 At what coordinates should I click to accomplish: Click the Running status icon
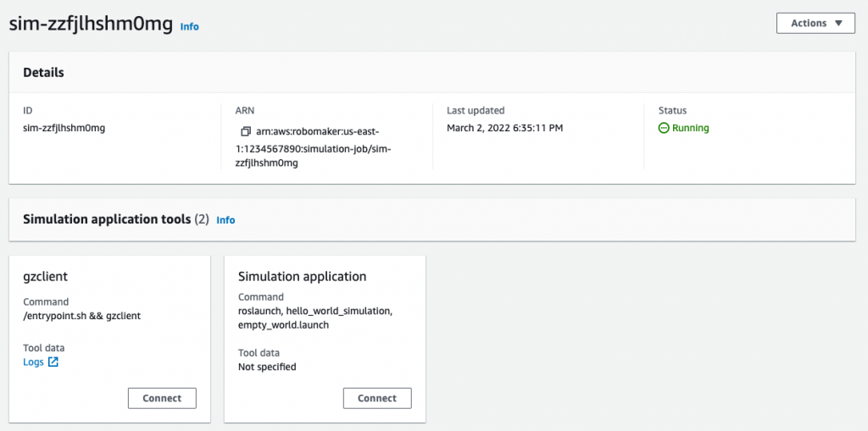[664, 128]
